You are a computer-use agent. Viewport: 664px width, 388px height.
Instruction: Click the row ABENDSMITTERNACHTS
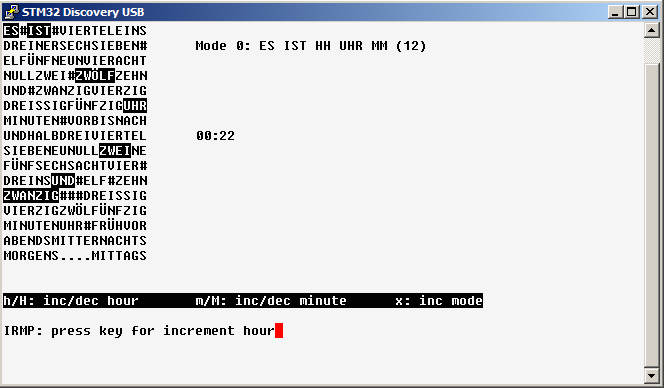point(75,241)
